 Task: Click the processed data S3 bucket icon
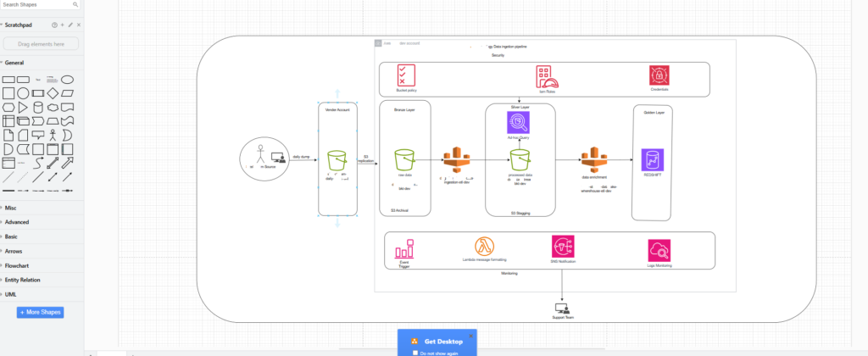(520, 160)
